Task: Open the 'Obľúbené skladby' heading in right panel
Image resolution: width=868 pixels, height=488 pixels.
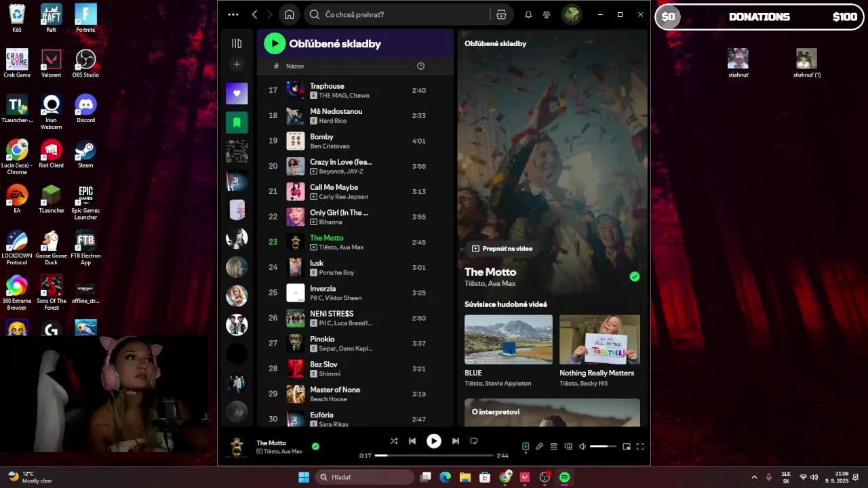Action: [x=495, y=43]
